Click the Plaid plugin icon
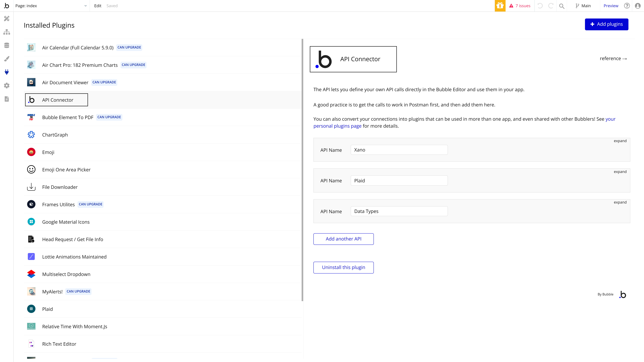Screen dimensions: 644x362 click(31, 309)
